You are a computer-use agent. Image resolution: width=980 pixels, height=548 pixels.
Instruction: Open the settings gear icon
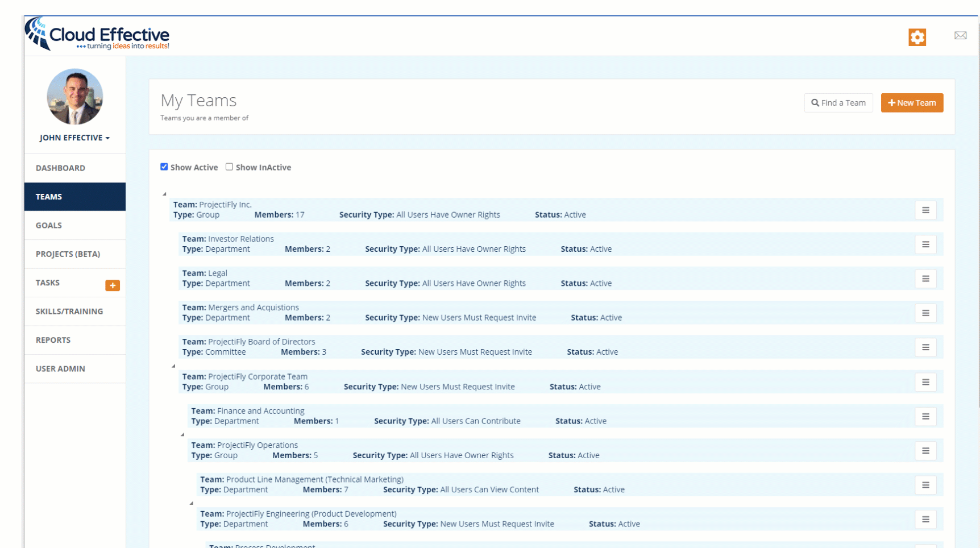point(917,36)
